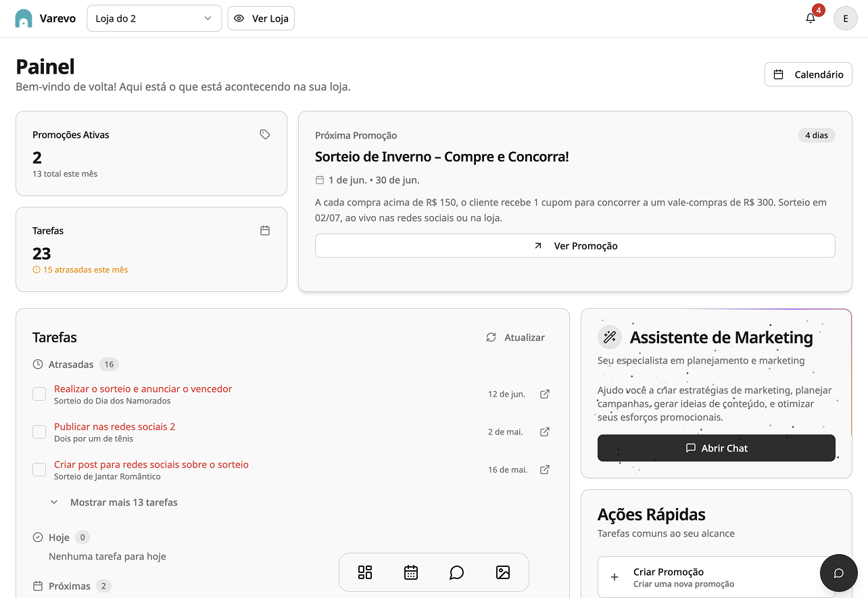The width and height of the screenshot is (868, 598).
Task: Open the Calendário button
Action: click(x=808, y=74)
